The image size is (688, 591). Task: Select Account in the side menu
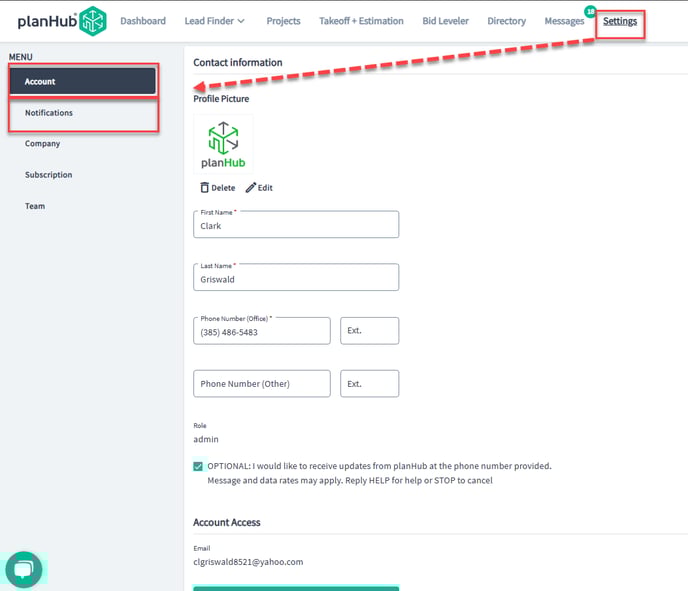tap(83, 81)
